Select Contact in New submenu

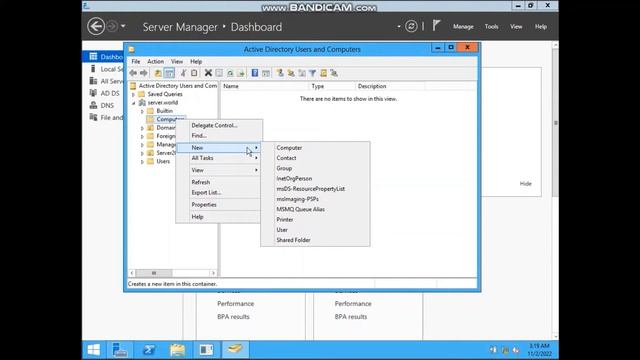pos(315,158)
